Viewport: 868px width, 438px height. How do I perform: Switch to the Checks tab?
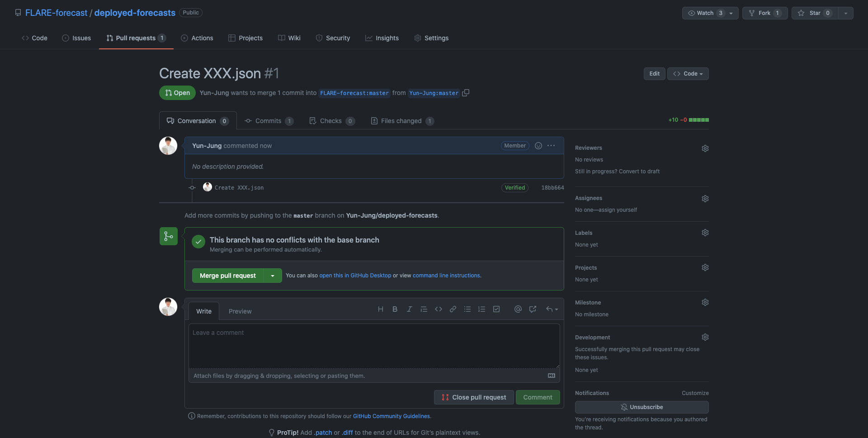point(332,121)
